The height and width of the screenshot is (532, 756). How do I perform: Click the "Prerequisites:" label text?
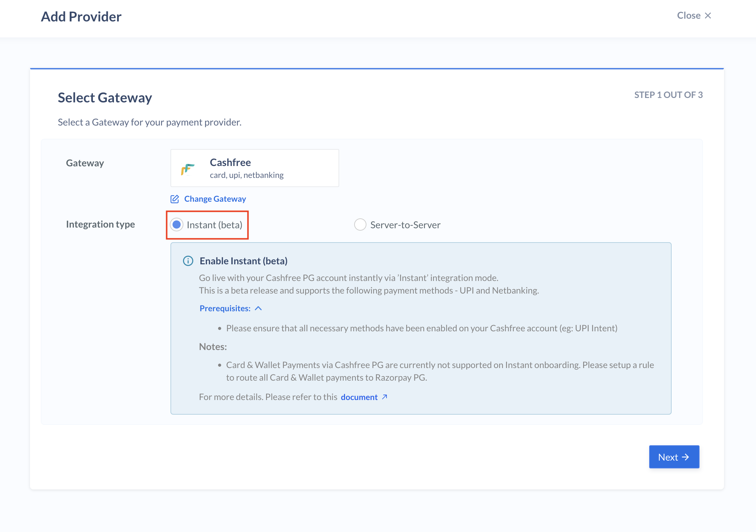225,309
